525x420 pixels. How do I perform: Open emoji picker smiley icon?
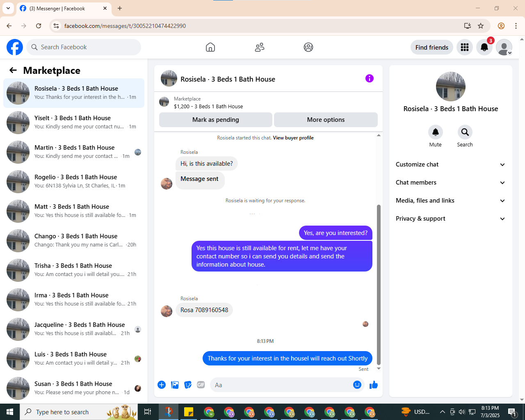pyautogui.click(x=357, y=385)
